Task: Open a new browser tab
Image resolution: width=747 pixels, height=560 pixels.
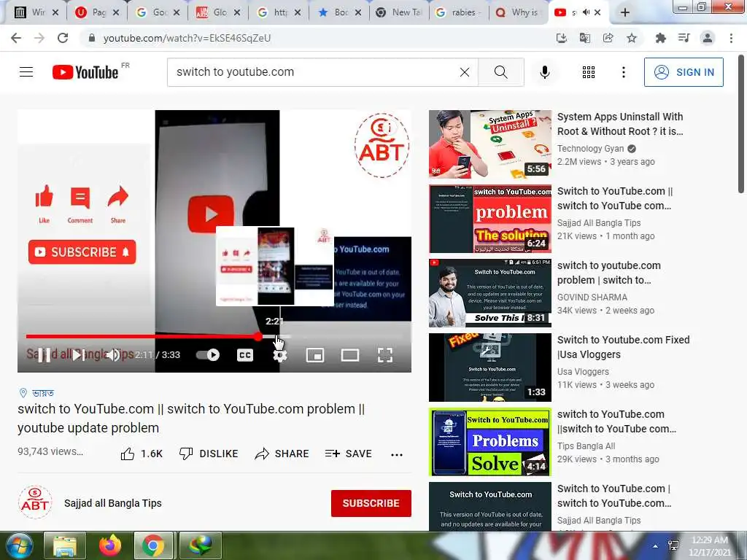Action: [625, 12]
